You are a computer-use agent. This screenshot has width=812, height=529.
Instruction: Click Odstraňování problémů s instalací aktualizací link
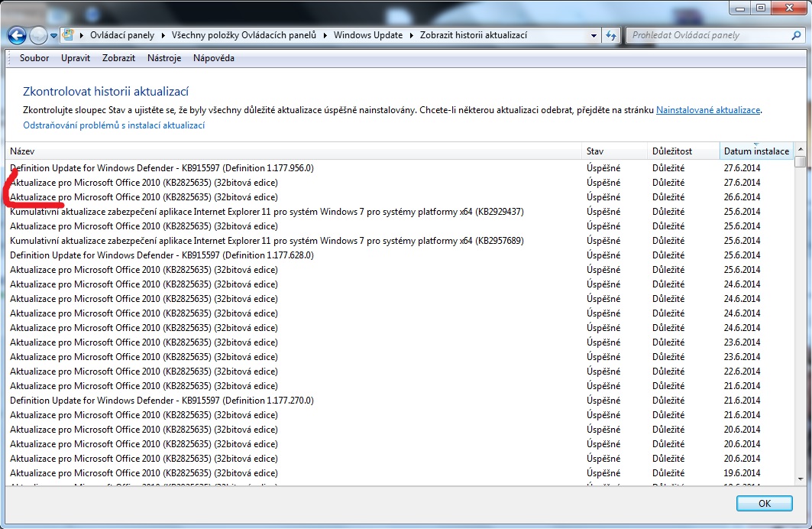(114, 125)
